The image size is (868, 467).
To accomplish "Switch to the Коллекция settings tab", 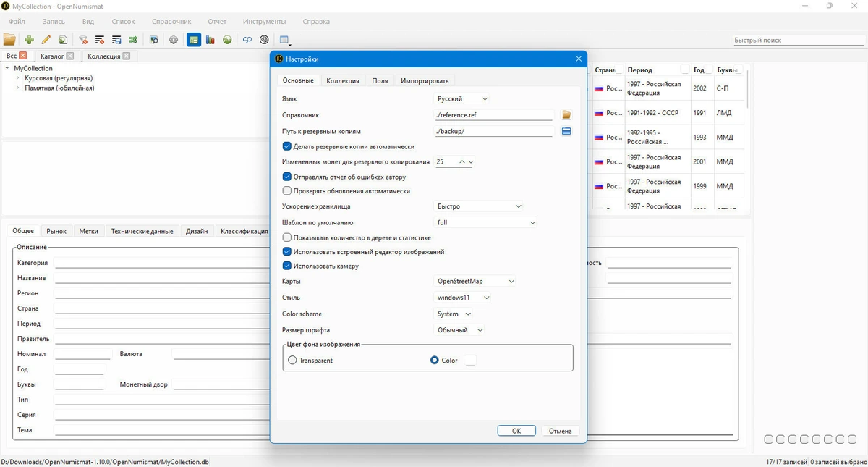I will coord(343,80).
